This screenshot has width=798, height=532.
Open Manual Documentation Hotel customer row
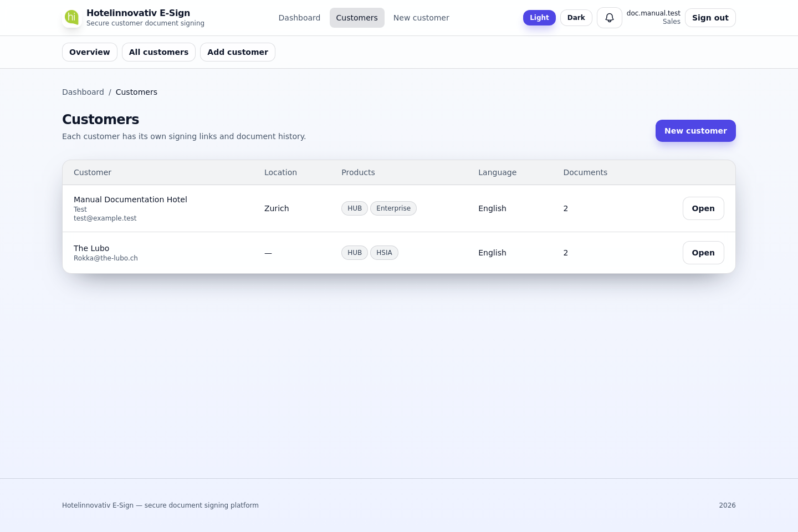(703, 208)
